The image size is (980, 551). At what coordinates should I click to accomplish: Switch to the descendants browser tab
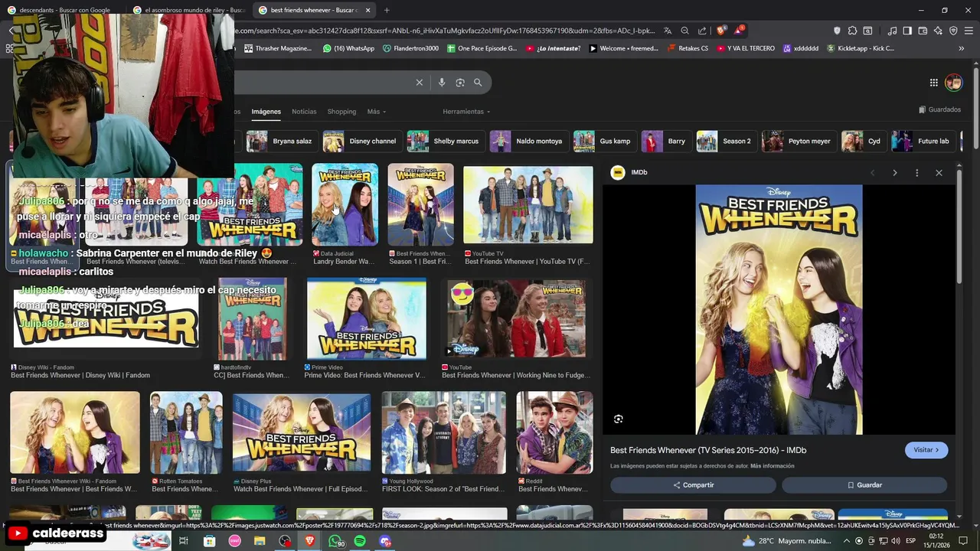[63, 10]
